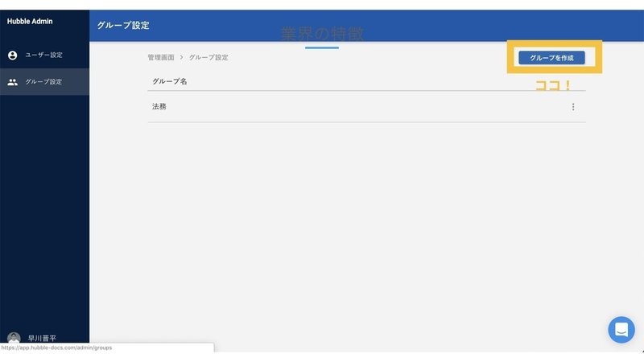Open the three-dot menu for 法務 group
This screenshot has height=362, width=644.
click(x=573, y=107)
